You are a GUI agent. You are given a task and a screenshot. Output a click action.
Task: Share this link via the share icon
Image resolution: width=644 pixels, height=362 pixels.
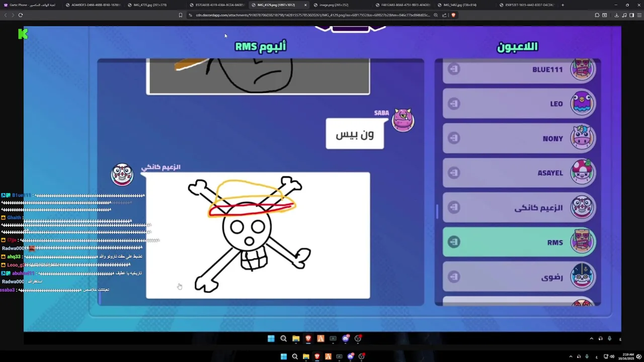coord(444,15)
